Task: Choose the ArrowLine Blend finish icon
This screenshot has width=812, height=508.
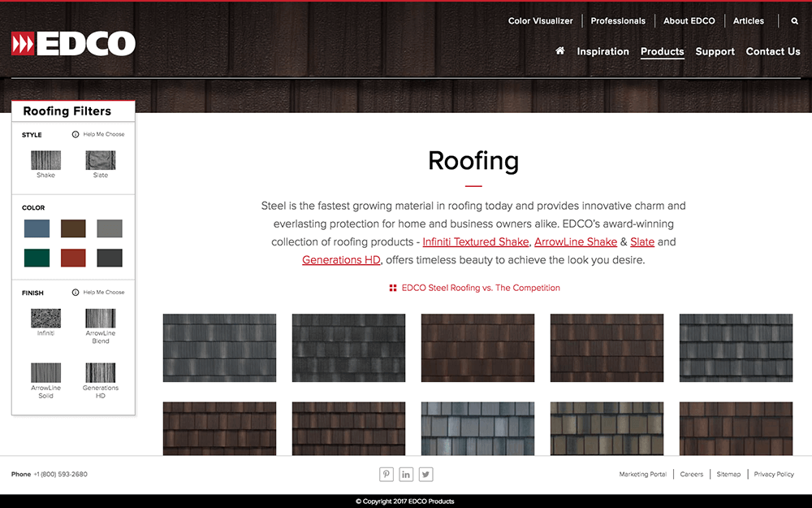Action: click(x=101, y=319)
